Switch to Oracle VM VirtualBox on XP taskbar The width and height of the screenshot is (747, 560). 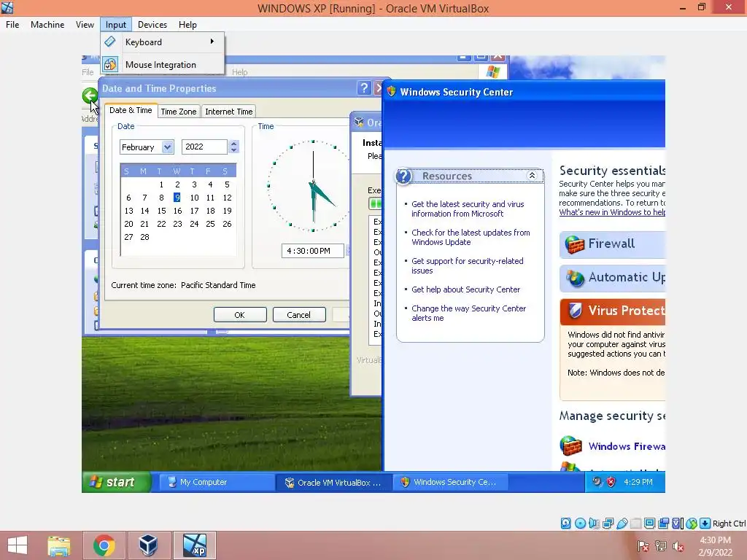coord(333,483)
